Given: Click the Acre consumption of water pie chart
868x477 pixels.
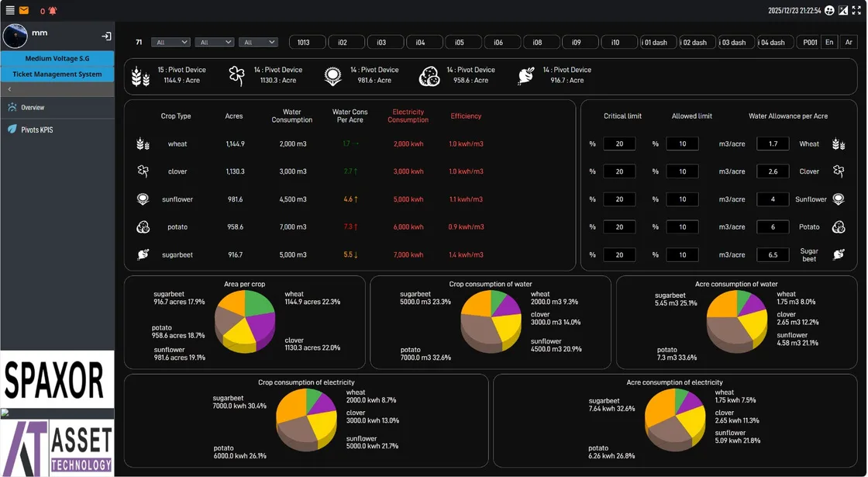Looking at the screenshot, I should pos(737,321).
